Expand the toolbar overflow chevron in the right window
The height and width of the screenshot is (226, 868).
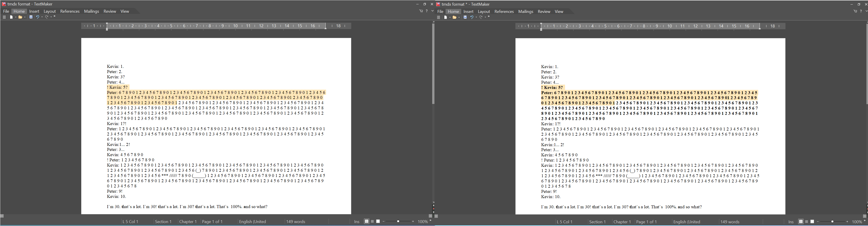pyautogui.click(x=489, y=17)
